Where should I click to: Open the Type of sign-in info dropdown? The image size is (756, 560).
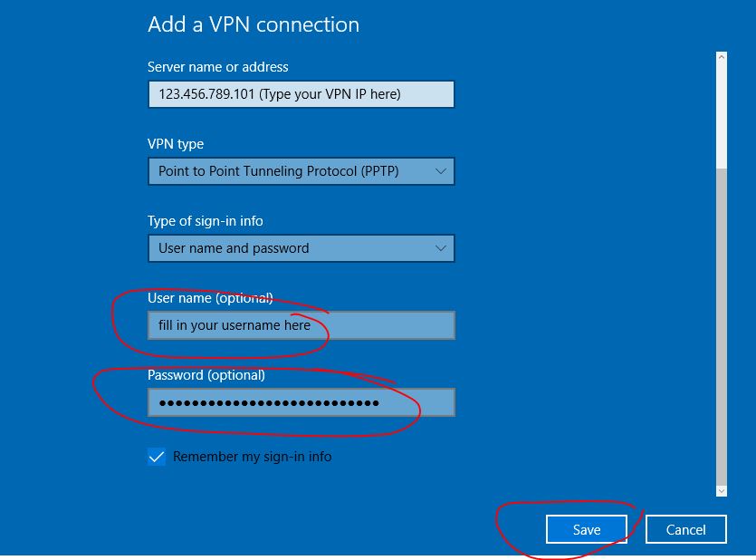(x=301, y=248)
